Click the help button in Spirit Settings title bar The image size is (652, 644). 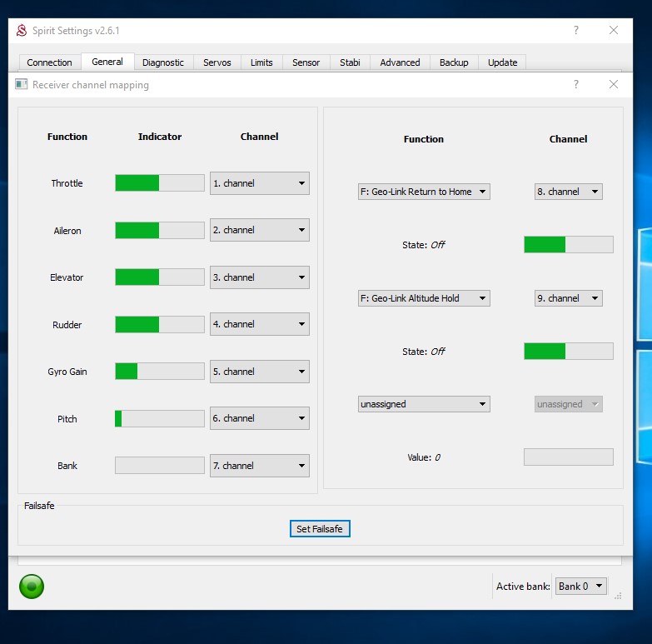575,31
